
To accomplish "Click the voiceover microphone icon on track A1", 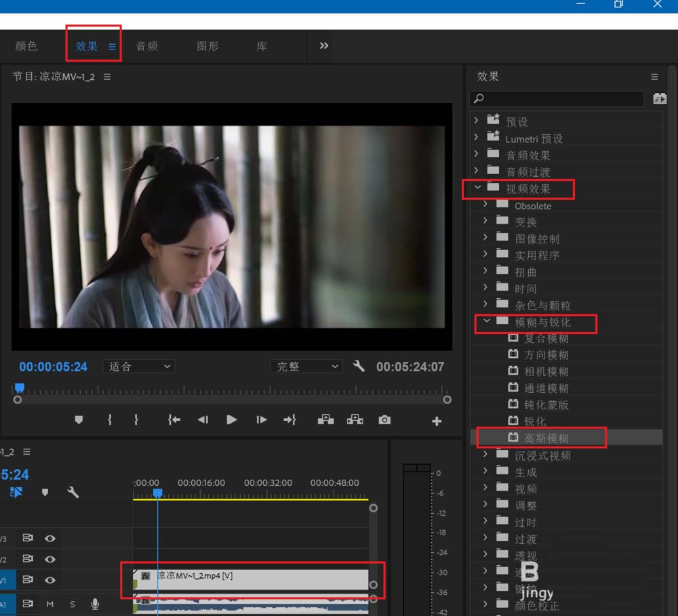I will coord(94,603).
